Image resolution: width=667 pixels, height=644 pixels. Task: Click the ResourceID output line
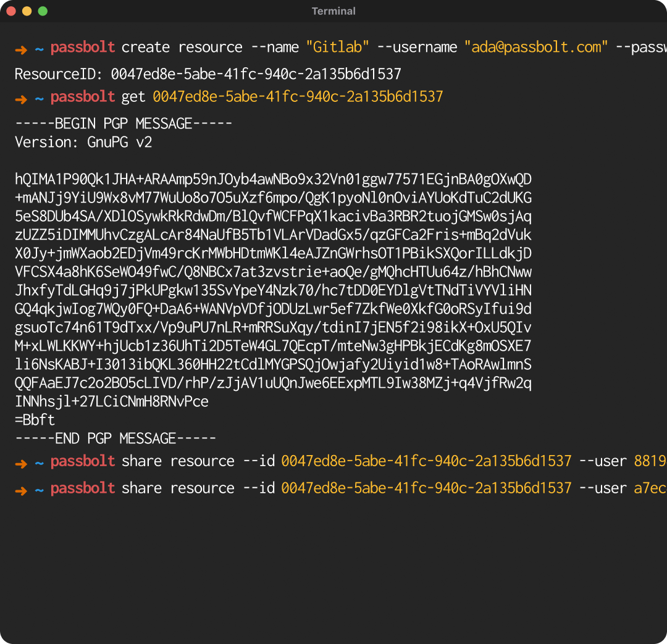point(208,75)
